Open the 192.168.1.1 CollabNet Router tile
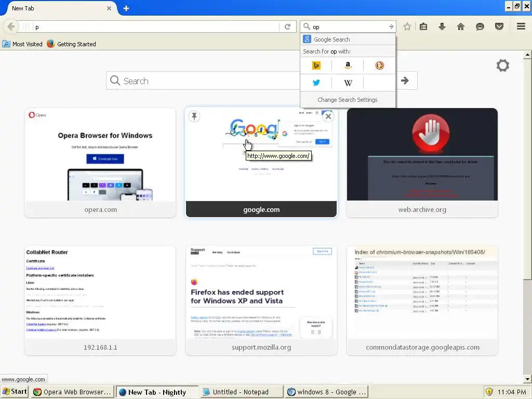Screen dimensions: 532x399 coord(100,301)
